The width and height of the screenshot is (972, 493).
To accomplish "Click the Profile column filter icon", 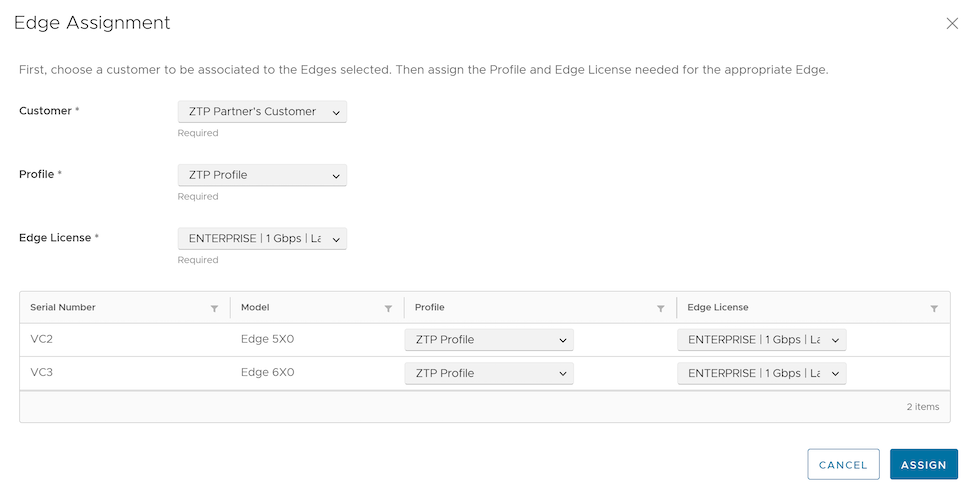I will click(x=661, y=309).
